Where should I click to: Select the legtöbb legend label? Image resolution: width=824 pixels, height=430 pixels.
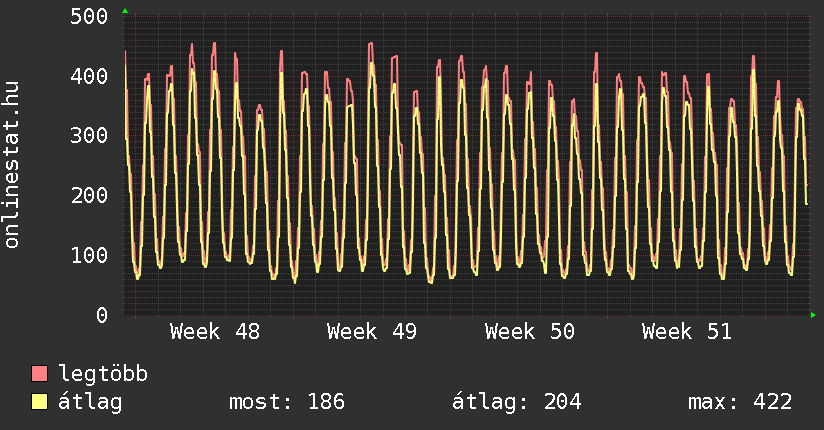pos(103,374)
